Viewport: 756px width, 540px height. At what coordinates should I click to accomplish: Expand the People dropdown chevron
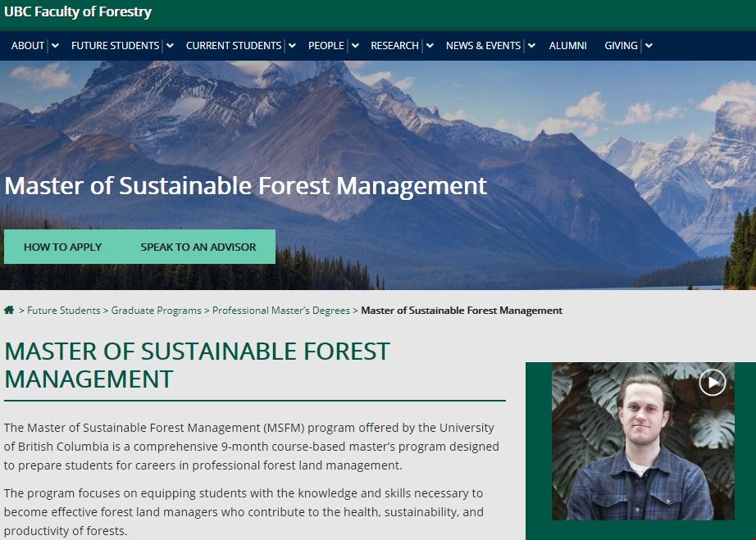[354, 46]
